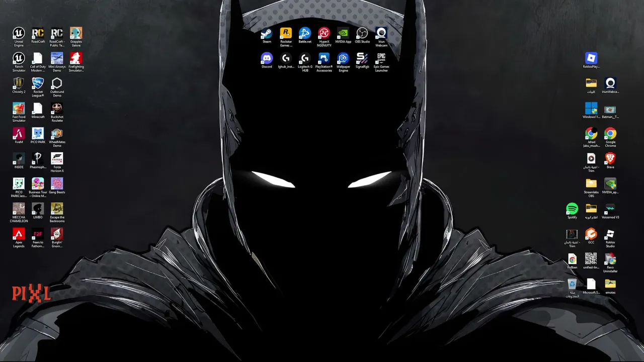Open the Streamlabs OBS folder
Screen dimensions: 644x362
[x=591, y=188]
